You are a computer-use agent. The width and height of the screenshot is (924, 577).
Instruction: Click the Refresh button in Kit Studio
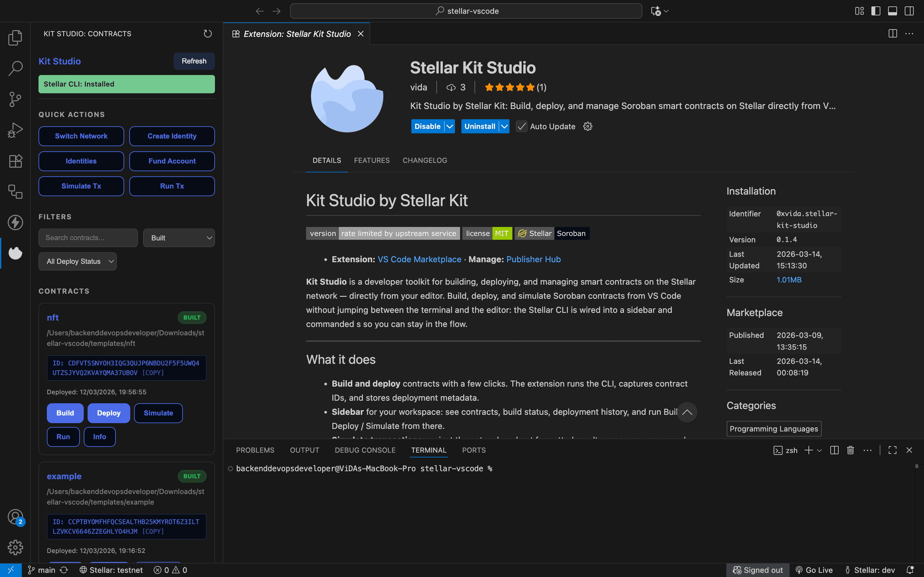pyautogui.click(x=194, y=61)
